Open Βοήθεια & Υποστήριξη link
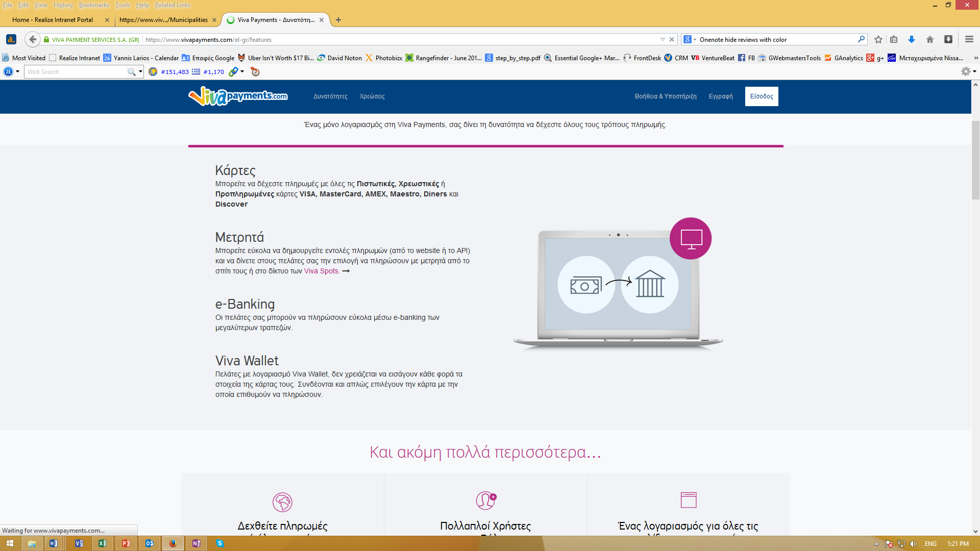The height and width of the screenshot is (551, 980). pyautogui.click(x=666, y=96)
